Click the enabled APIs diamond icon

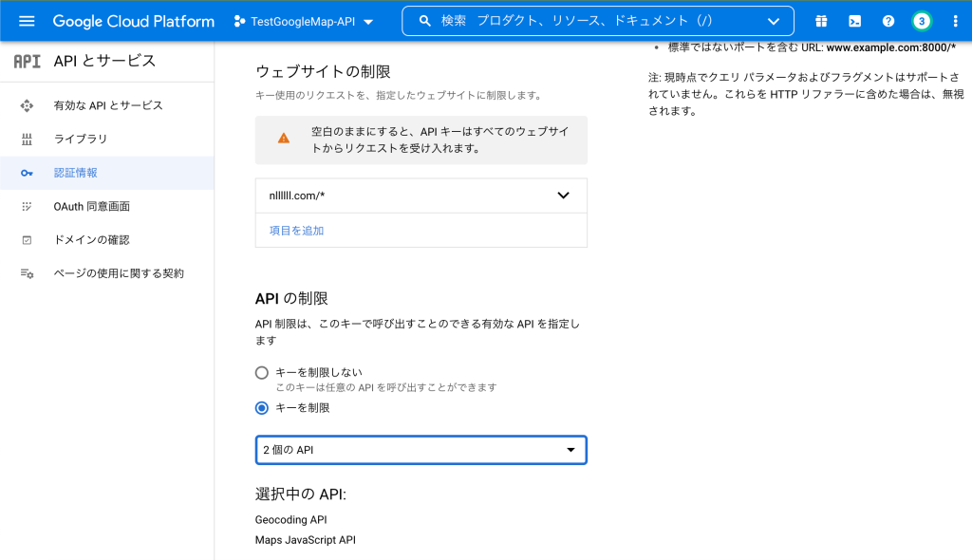(27, 105)
